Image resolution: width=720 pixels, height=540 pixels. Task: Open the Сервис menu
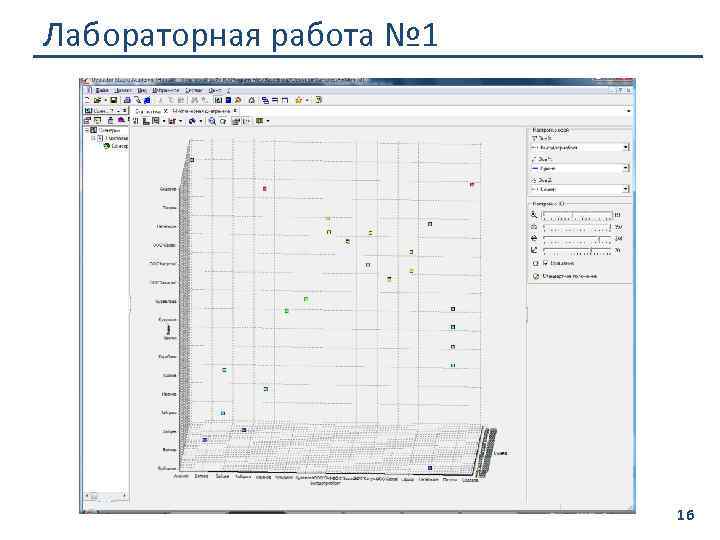click(193, 90)
